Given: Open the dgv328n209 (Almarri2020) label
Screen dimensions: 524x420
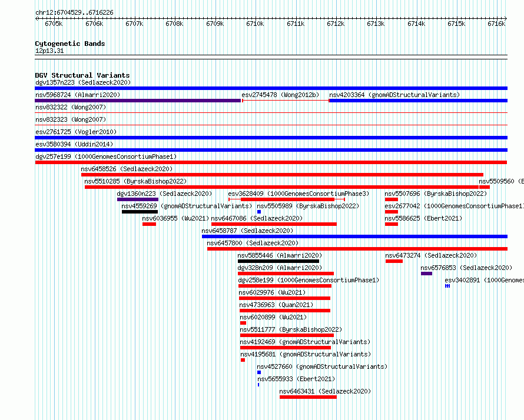Looking at the screenshot, I should point(280,268).
